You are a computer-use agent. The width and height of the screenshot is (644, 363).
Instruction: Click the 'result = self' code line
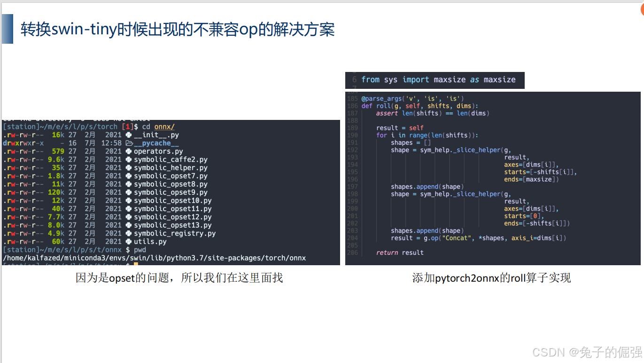400,128
